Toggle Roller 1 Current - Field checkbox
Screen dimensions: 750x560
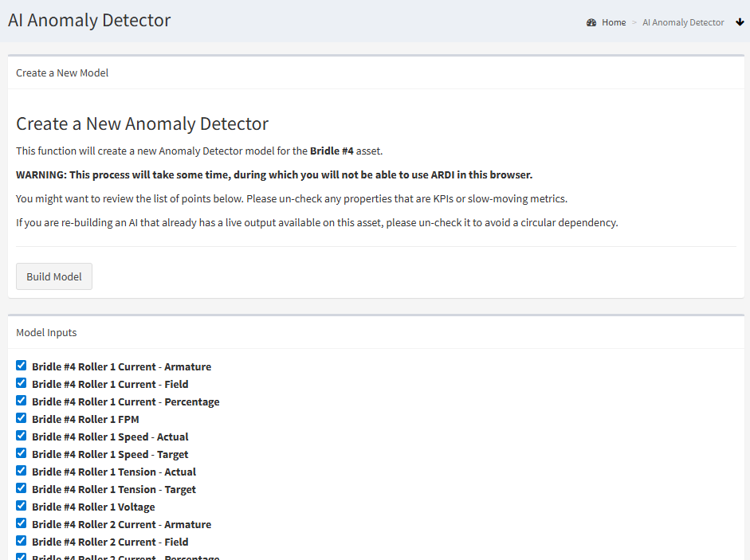pyautogui.click(x=22, y=383)
